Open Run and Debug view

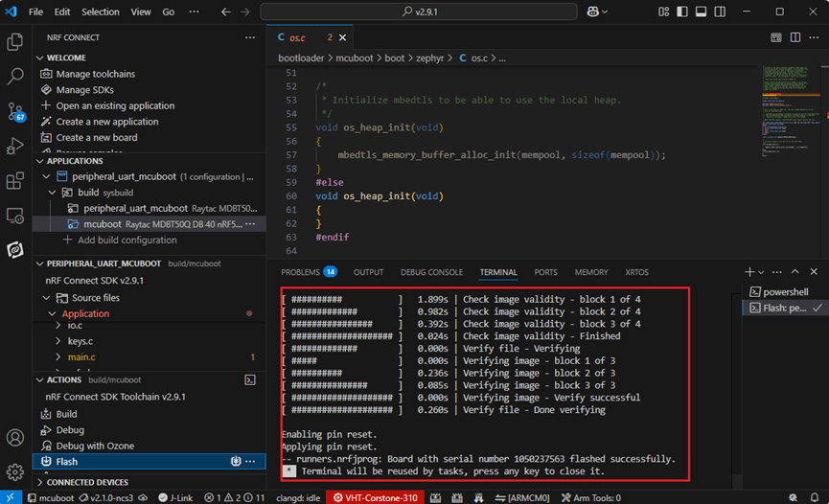click(x=15, y=146)
